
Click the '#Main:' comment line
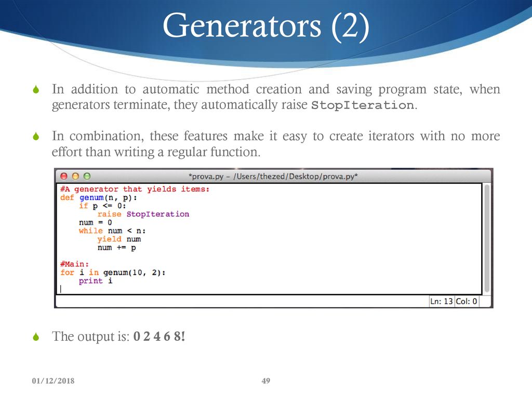coord(74,264)
